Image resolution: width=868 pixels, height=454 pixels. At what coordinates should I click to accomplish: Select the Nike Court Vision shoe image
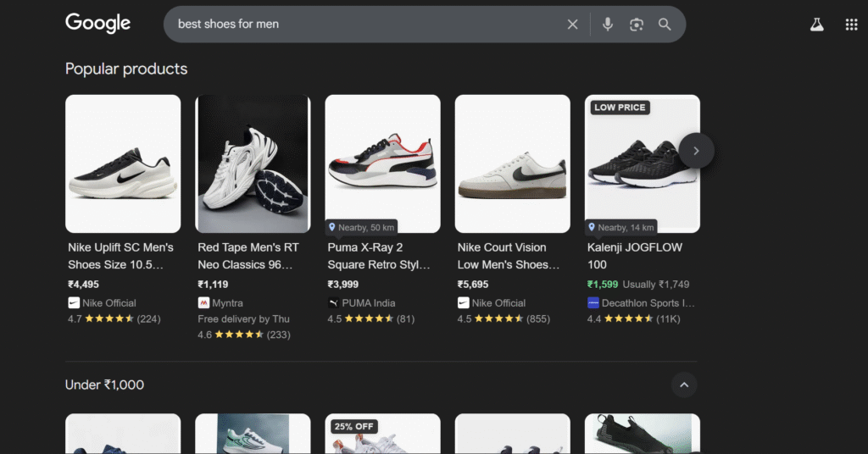point(512,163)
